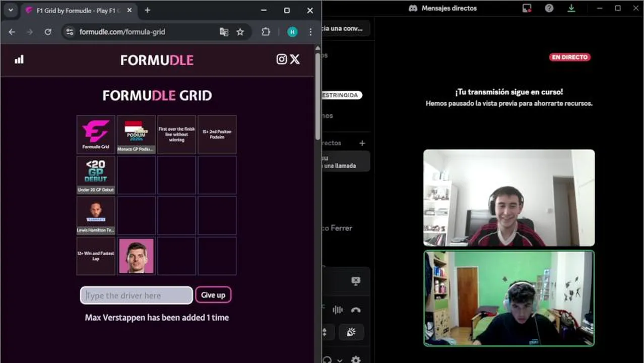Go back in Chrome

click(x=12, y=32)
